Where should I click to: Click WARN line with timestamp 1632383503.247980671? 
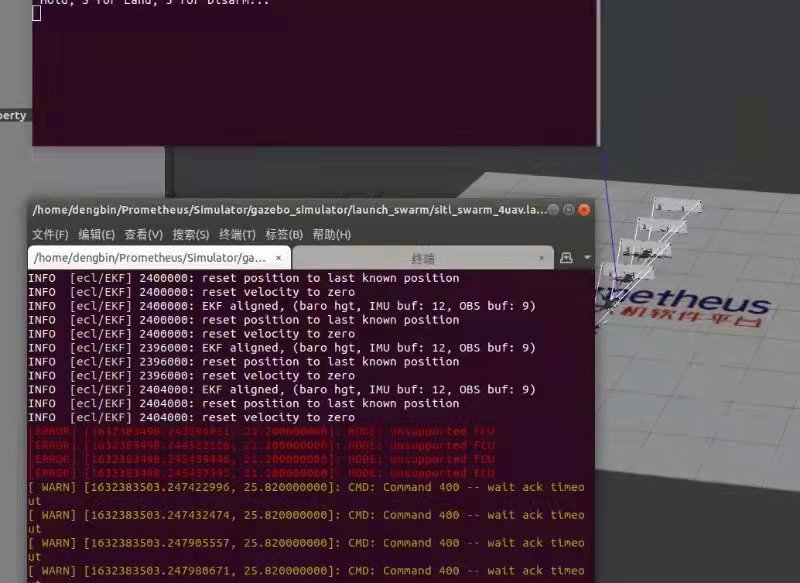tap(306, 574)
